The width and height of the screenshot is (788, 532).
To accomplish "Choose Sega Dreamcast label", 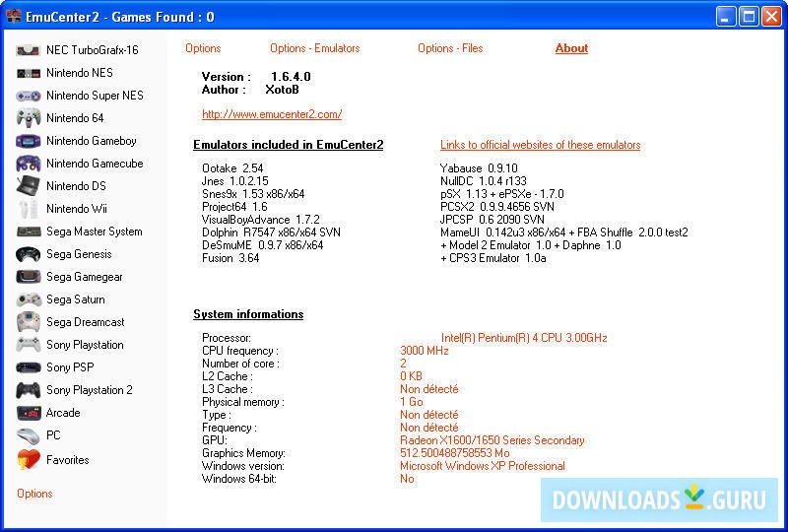I will point(85,322).
